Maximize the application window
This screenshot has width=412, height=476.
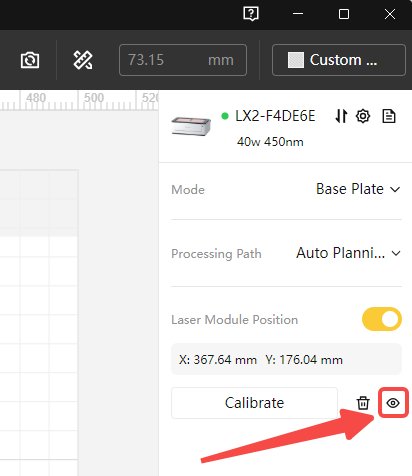click(x=344, y=14)
